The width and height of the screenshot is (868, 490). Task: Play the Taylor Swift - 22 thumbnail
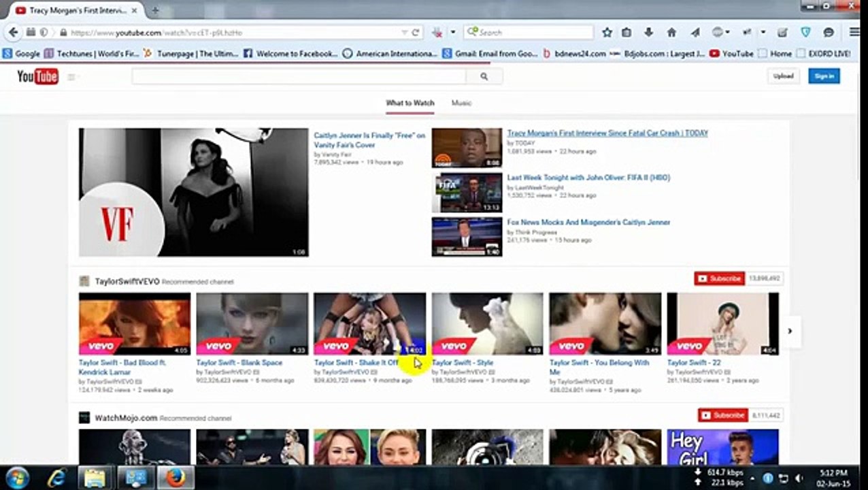(723, 324)
